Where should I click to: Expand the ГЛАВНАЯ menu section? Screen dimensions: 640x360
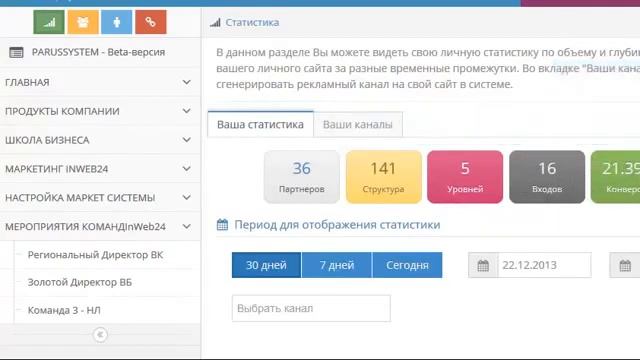pyautogui.click(x=100, y=82)
